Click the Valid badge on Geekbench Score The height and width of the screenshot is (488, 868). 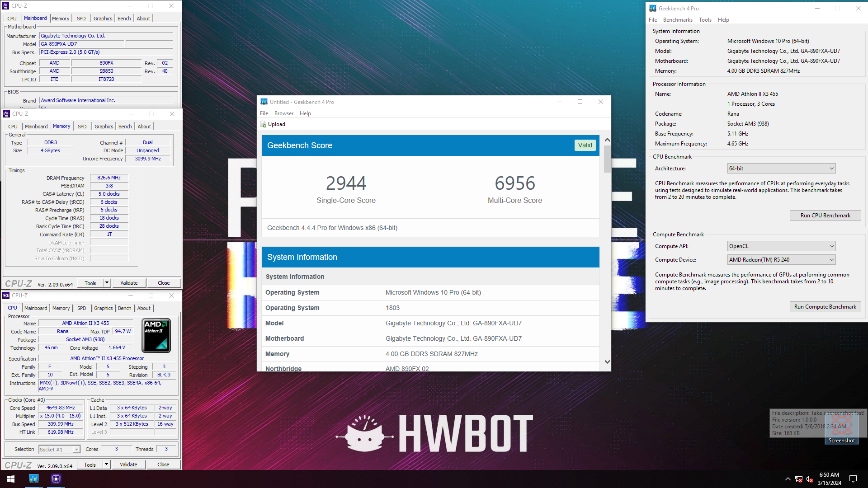pos(585,145)
